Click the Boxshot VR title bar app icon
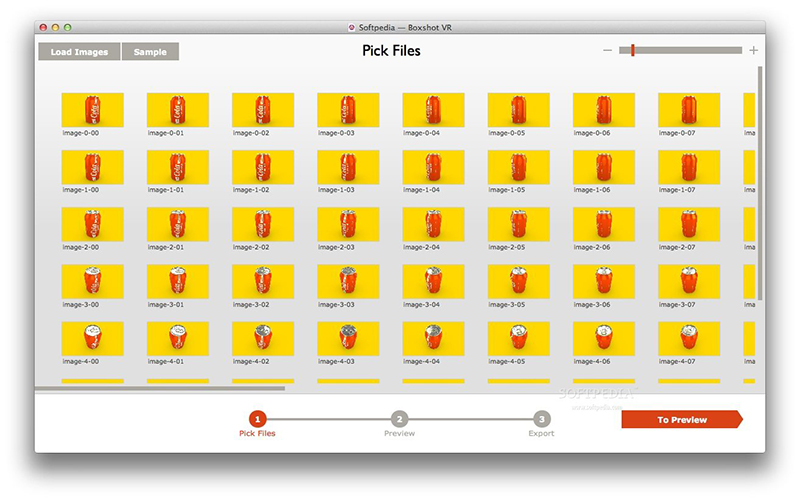800x500 pixels. (352, 28)
